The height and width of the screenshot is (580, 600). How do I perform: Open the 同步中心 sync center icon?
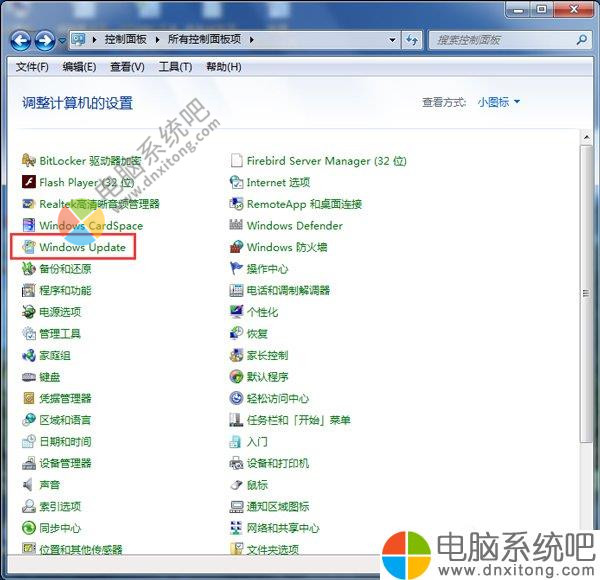(x=29, y=528)
